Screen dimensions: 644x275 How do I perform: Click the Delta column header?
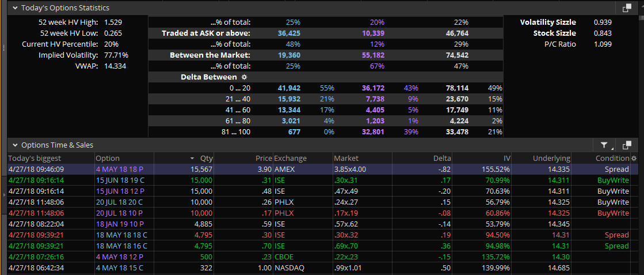(x=442, y=158)
